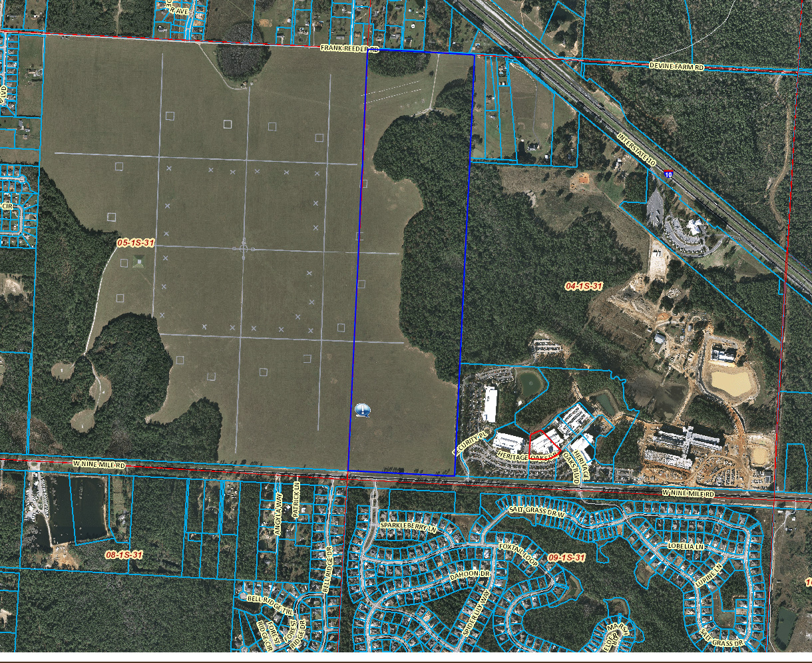812x663 pixels.
Task: Click the blue info marker balloon in parcel
Action: pos(363,411)
